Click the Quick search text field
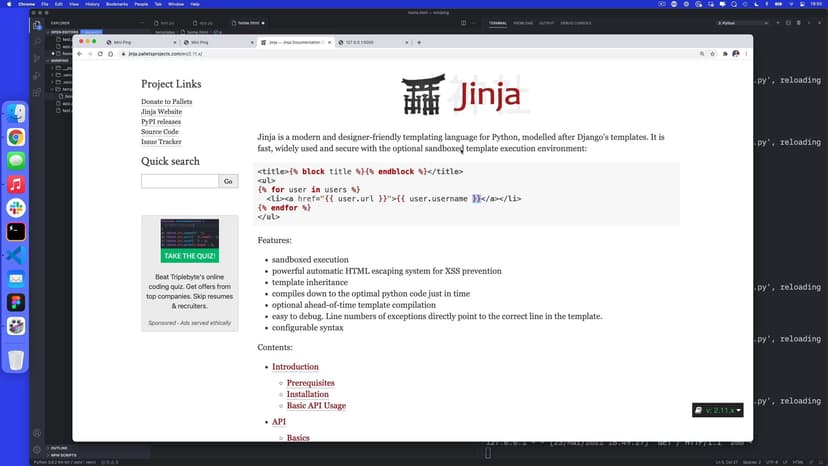 coord(180,181)
